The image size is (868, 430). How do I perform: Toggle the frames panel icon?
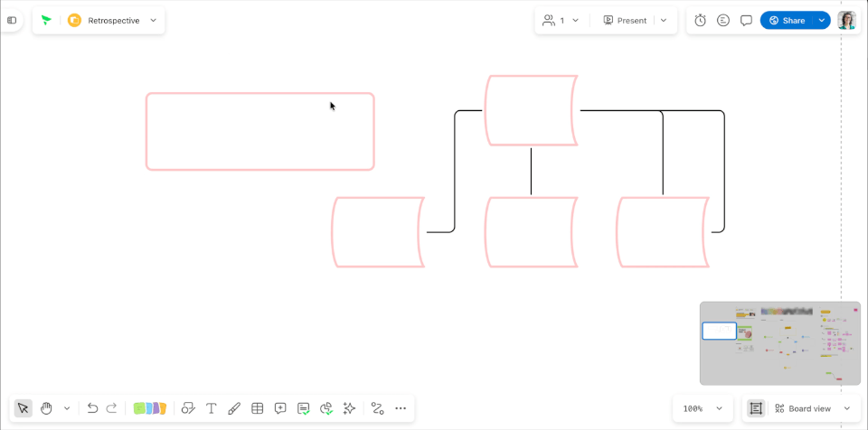(756, 408)
